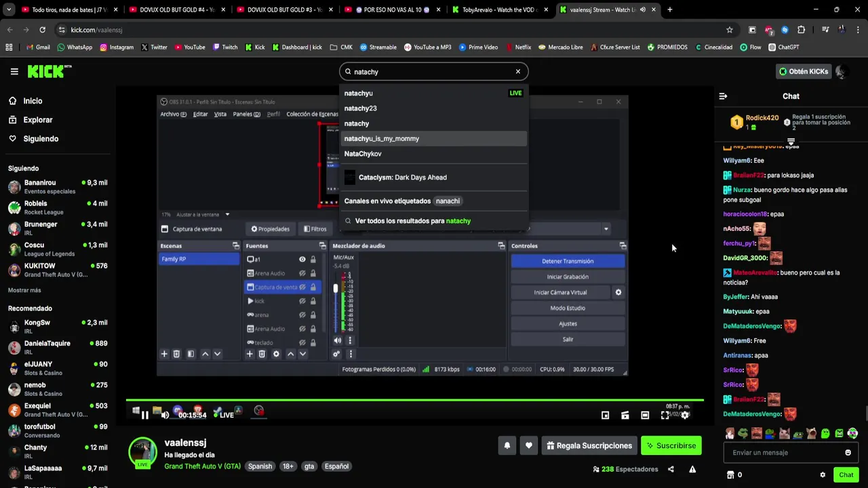Open the emoji picker in chat input
The height and width of the screenshot is (488, 868).
click(x=848, y=452)
